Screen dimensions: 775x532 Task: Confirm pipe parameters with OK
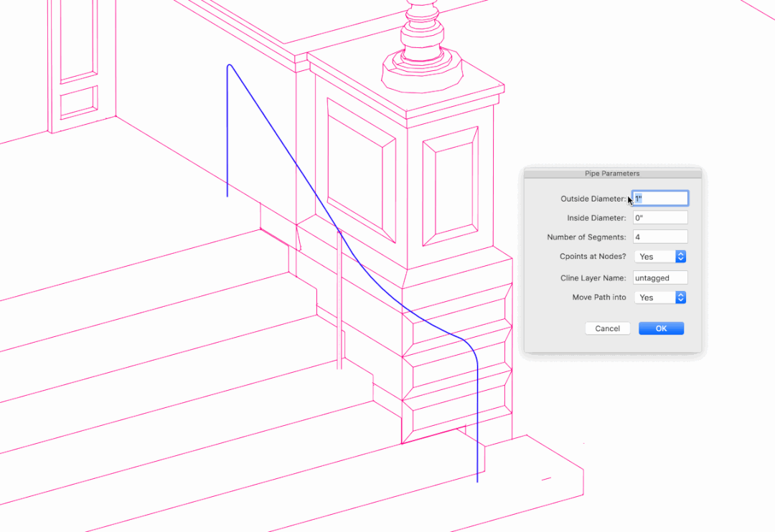coord(661,328)
